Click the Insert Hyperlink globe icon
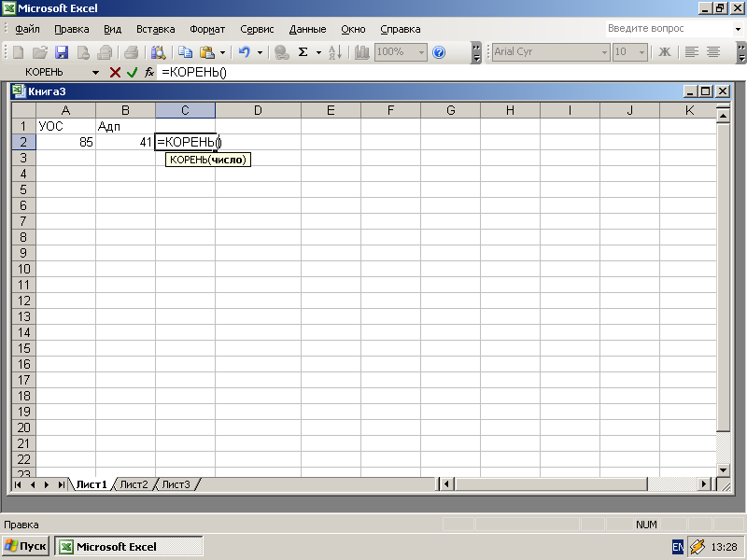747x560 pixels. [x=282, y=52]
